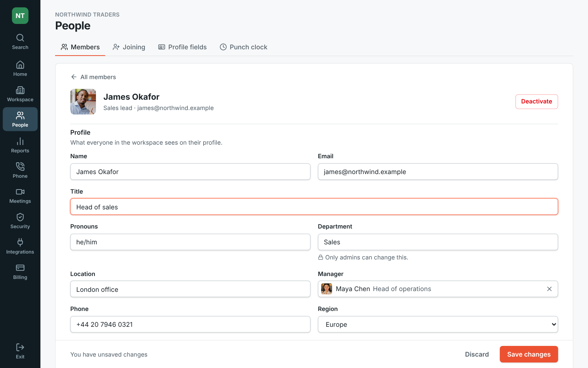588x368 pixels.
Task: Open the Punch clock tab
Action: click(243, 47)
